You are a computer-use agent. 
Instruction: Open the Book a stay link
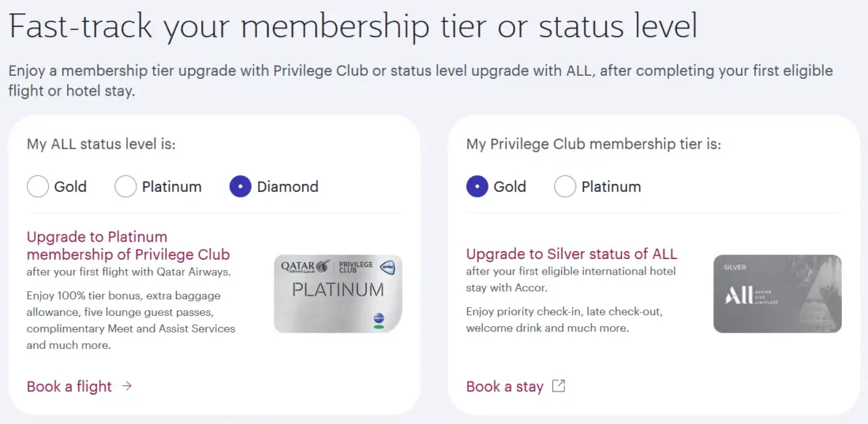point(505,387)
